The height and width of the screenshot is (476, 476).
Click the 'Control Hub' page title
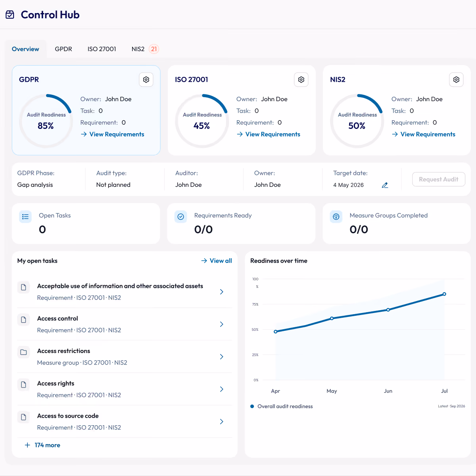[x=50, y=15]
